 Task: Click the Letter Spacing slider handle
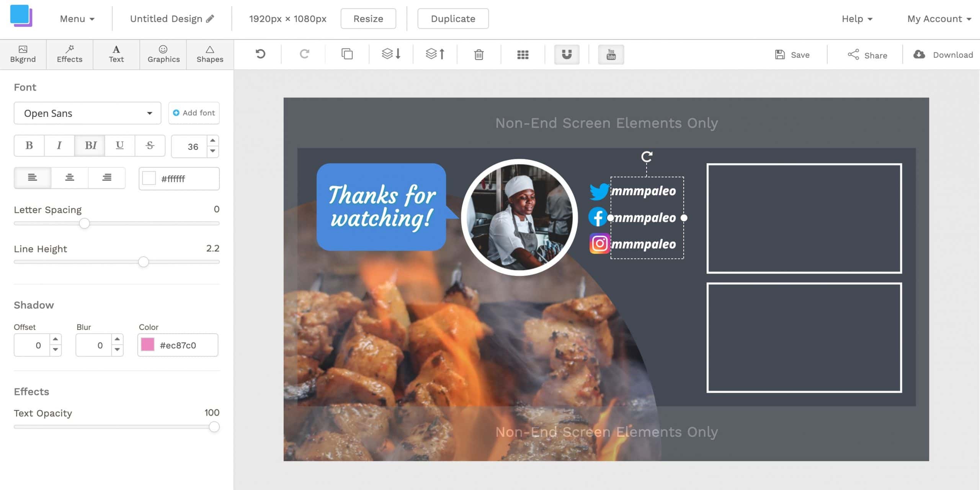click(x=85, y=223)
